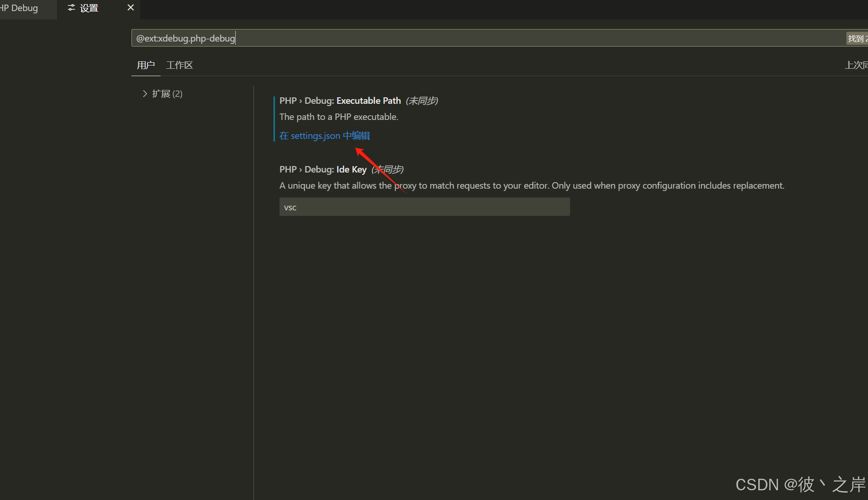The height and width of the screenshot is (500, 868).
Task: Click the 找到 2 results count badge
Action: pos(857,38)
